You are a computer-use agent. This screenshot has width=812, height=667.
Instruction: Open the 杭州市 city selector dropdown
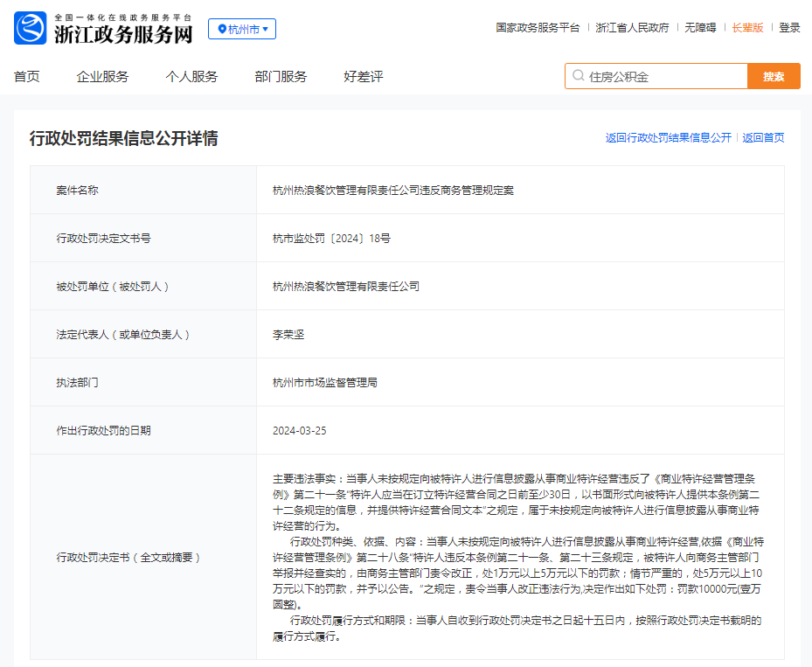coord(242,29)
